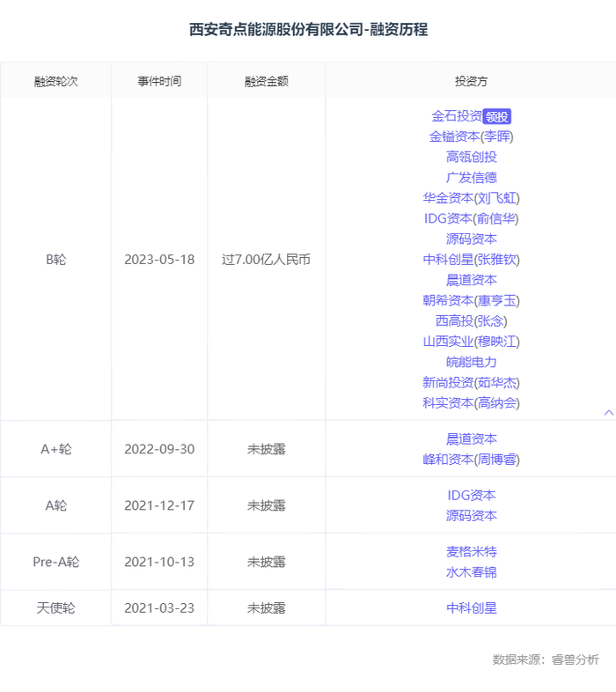This screenshot has height=692, width=616.
Task: Select the date 2021-03-23
Action: coord(159,608)
